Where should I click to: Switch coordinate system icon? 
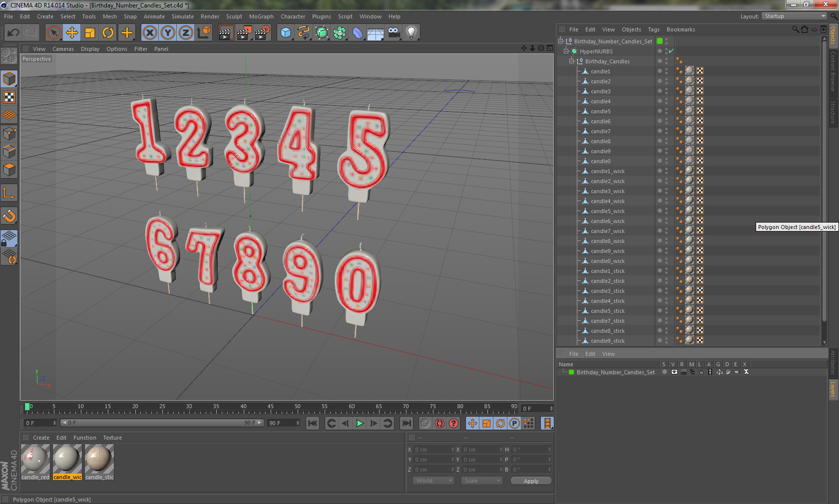coord(204,33)
